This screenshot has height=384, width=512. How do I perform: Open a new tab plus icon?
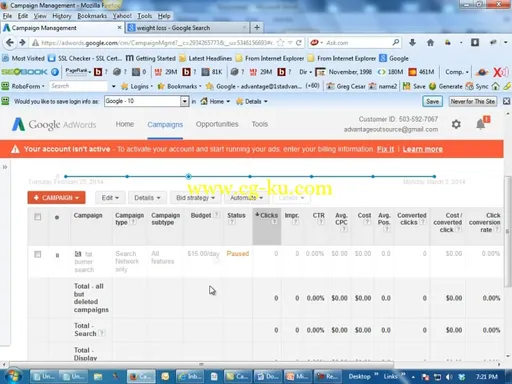click(x=257, y=28)
